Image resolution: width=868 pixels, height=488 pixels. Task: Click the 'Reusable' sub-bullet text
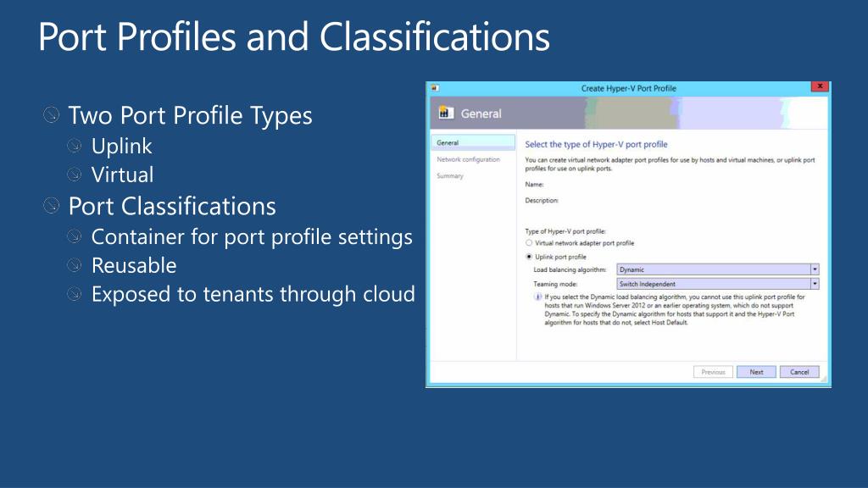(x=134, y=265)
